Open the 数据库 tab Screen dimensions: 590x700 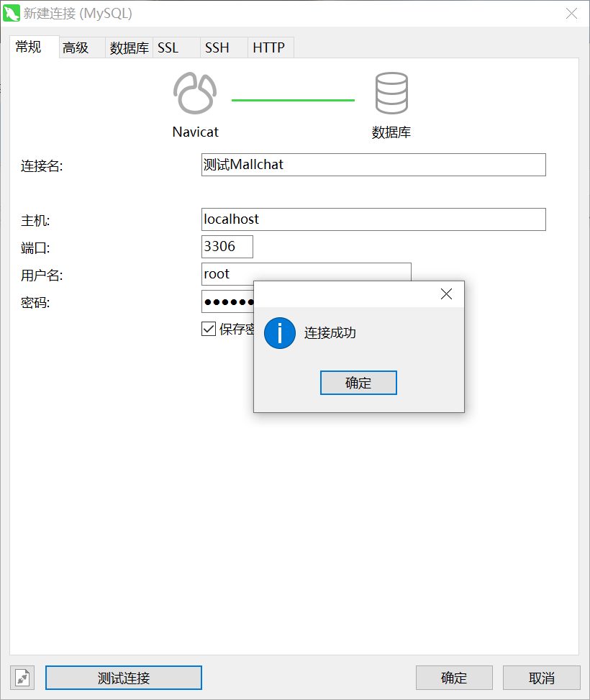(x=129, y=47)
